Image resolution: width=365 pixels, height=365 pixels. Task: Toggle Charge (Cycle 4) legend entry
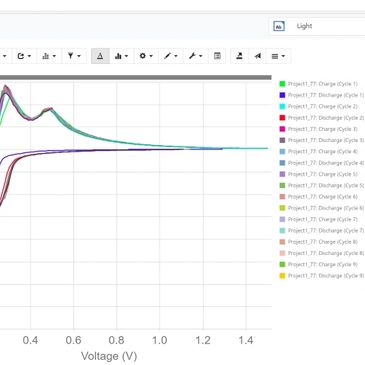[318, 152]
